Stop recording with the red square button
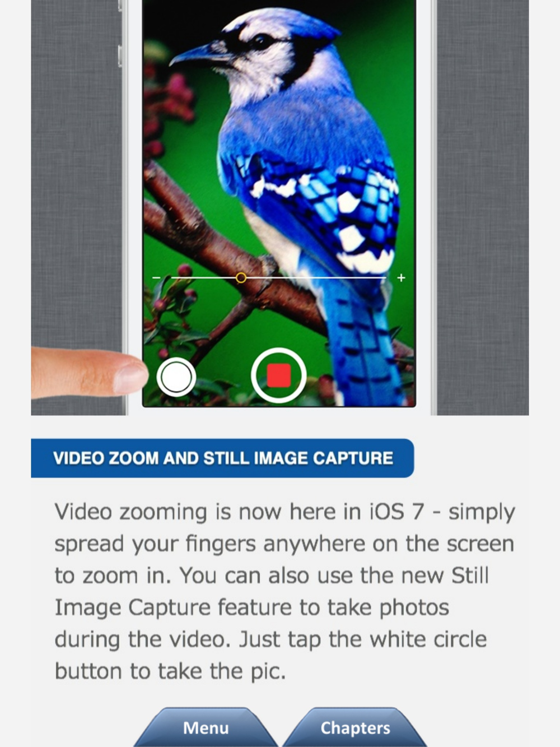 tap(279, 375)
